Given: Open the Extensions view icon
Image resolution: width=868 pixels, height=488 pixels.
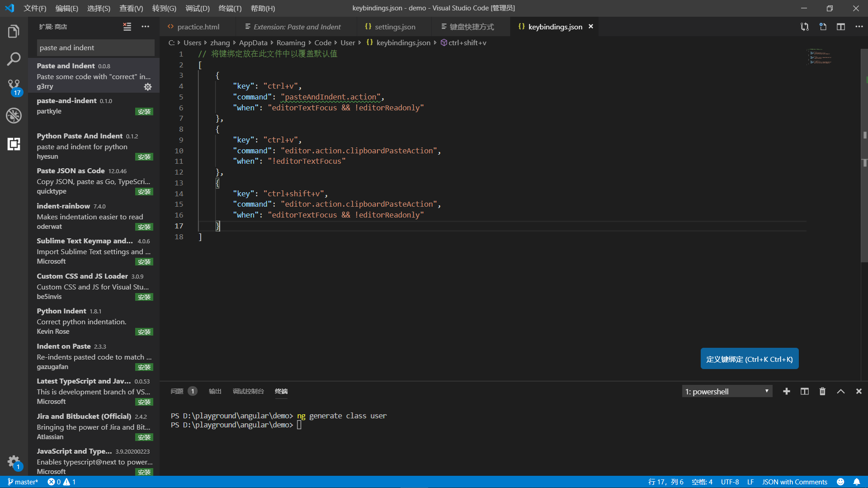Looking at the screenshot, I should tap(14, 144).
